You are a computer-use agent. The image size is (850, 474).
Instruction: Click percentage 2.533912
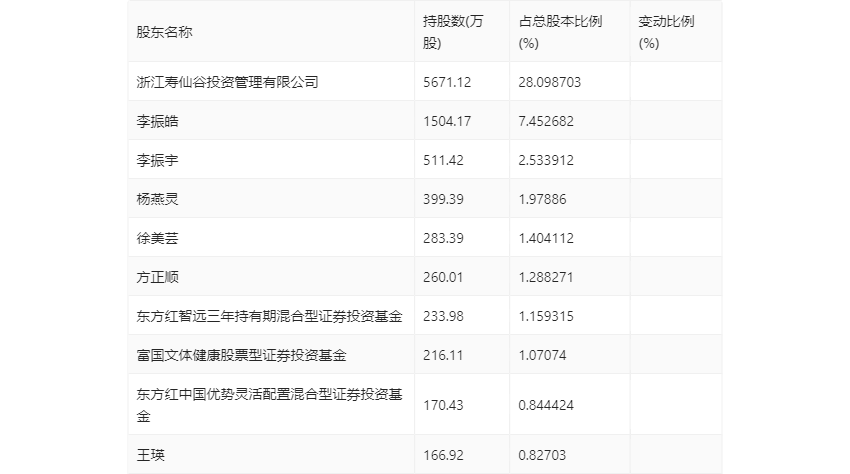pyautogui.click(x=546, y=160)
